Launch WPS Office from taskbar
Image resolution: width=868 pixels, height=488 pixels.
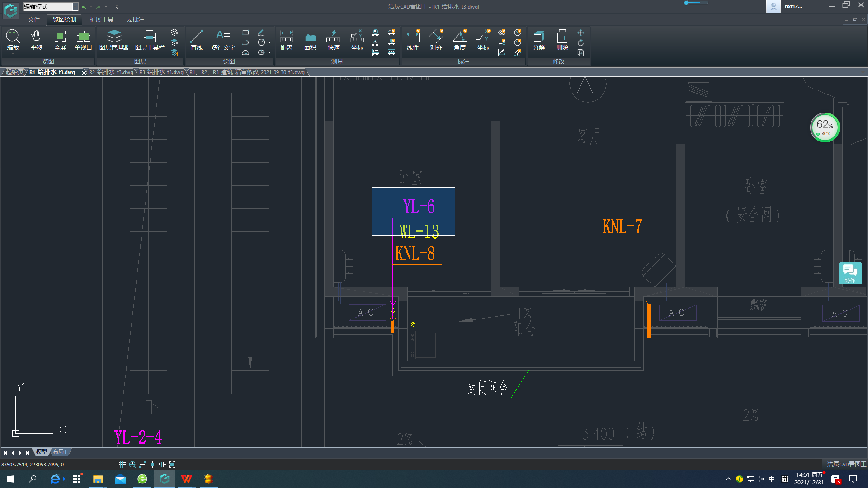(186, 479)
